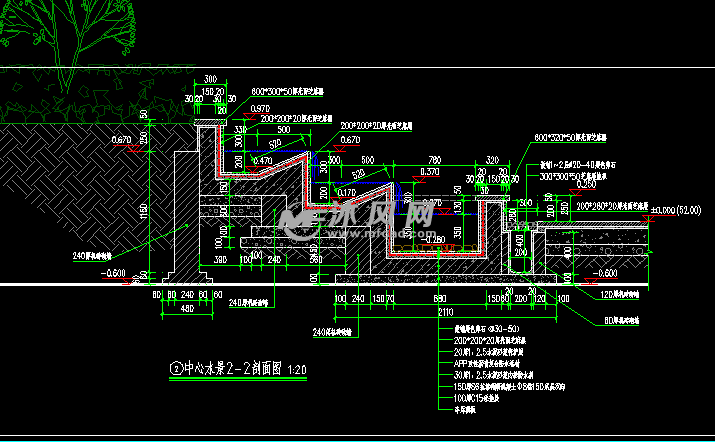Click the 1:20 scale text
The image size is (715, 442).
pyautogui.click(x=297, y=369)
